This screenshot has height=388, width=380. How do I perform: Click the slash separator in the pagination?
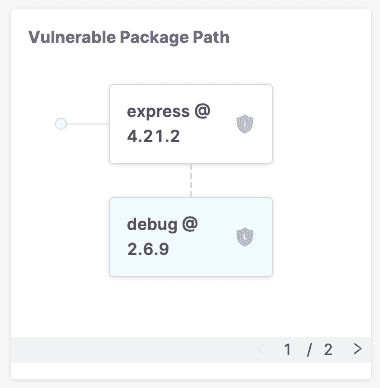coord(310,350)
